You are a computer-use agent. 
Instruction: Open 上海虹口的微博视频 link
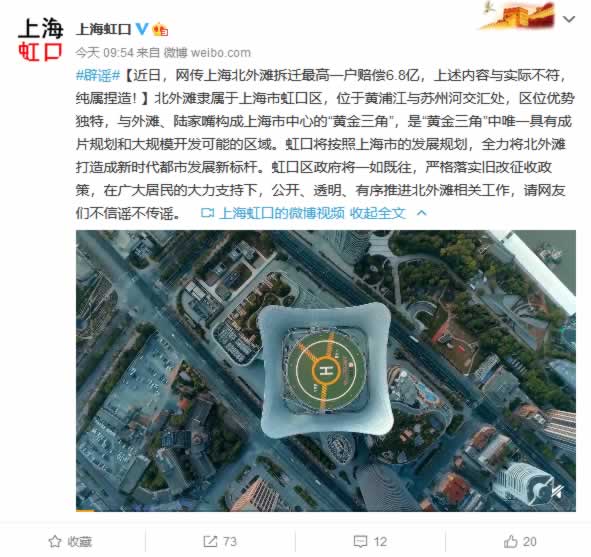click(282, 213)
